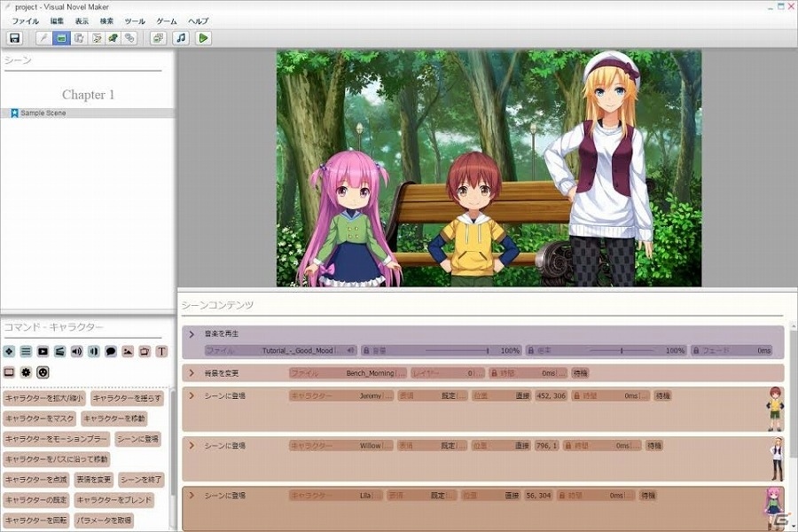Expand the 背景を変更 command chevron

[192, 373]
